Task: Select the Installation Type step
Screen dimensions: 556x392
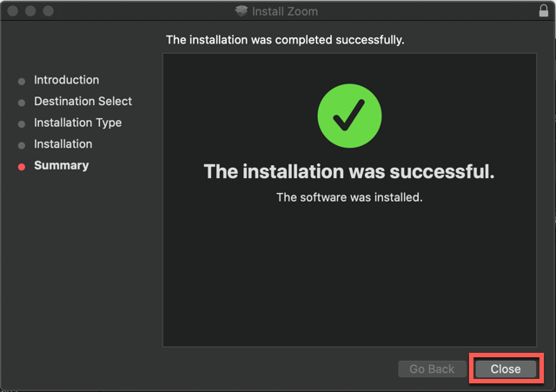Action: [77, 123]
